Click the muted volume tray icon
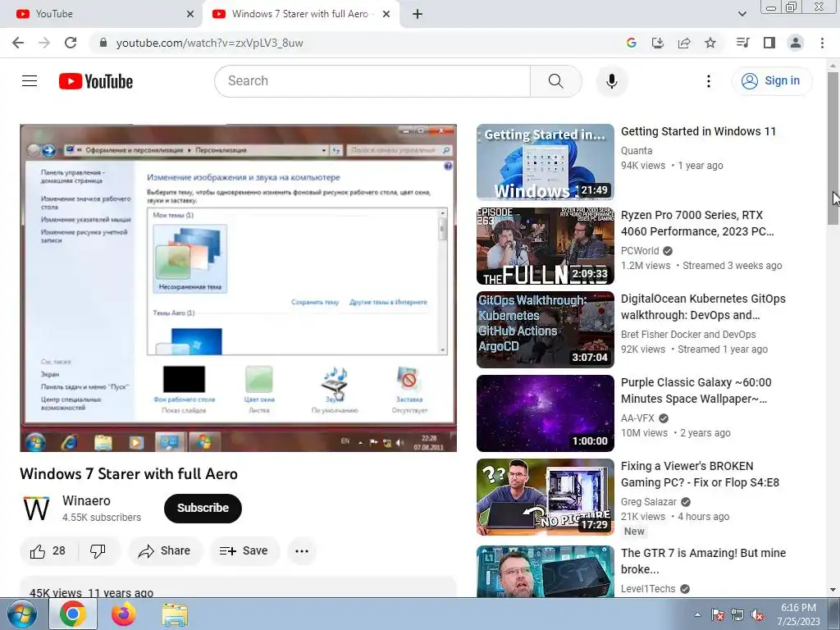 [x=757, y=615]
